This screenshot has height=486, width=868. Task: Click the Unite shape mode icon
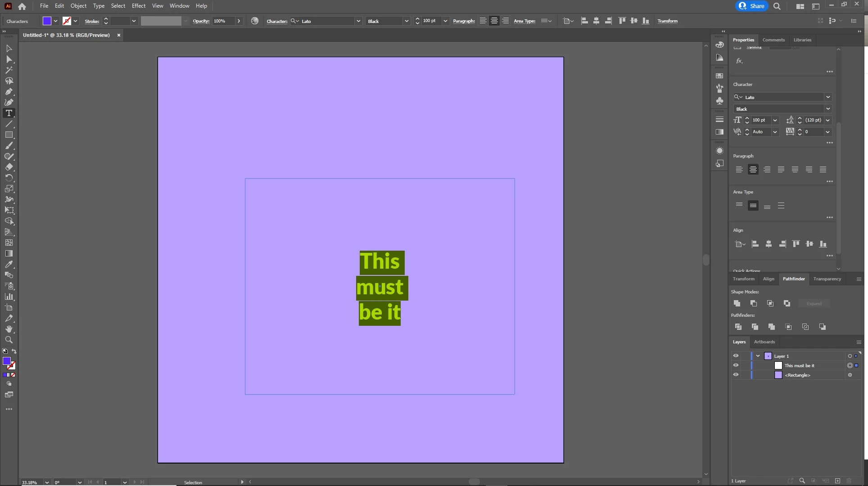[737, 304]
